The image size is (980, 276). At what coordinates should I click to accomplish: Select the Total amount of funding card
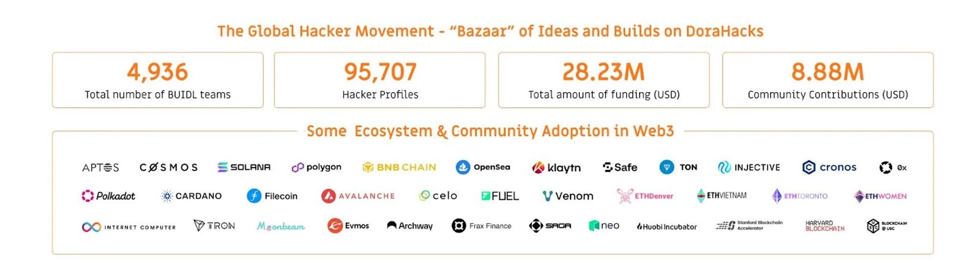tap(604, 80)
